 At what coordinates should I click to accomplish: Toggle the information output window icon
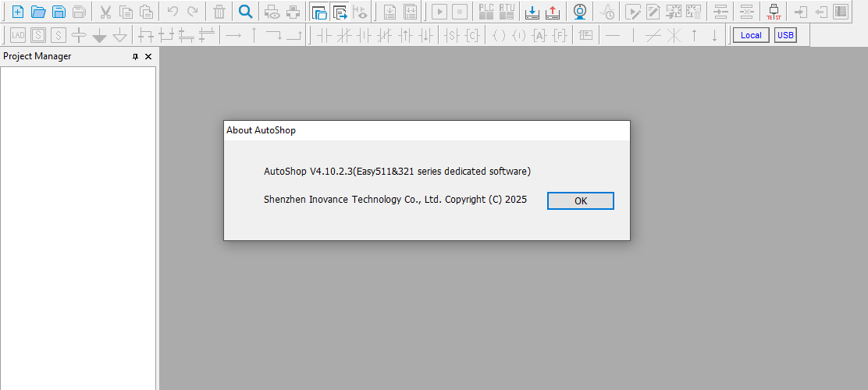point(340,12)
